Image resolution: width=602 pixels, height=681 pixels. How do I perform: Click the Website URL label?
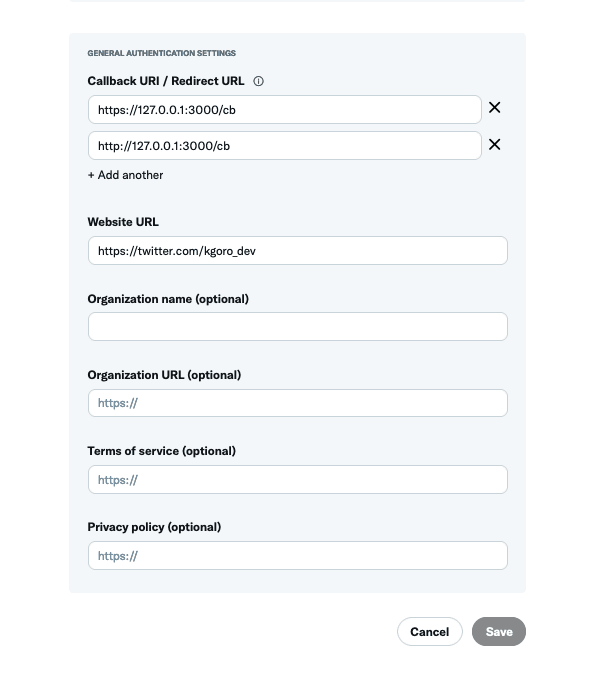(123, 222)
